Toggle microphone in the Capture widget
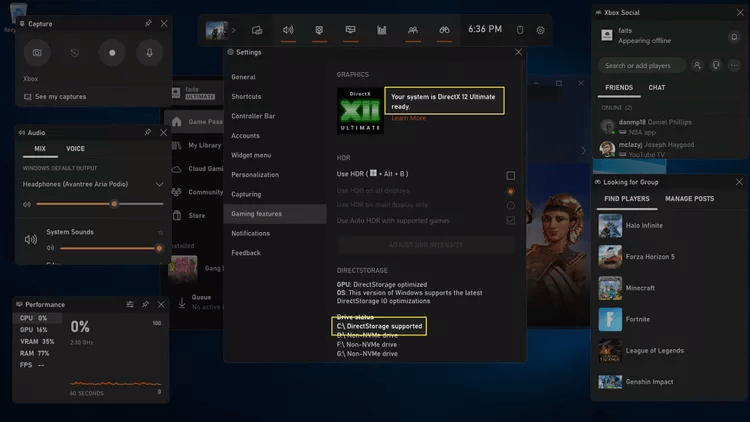 (149, 53)
